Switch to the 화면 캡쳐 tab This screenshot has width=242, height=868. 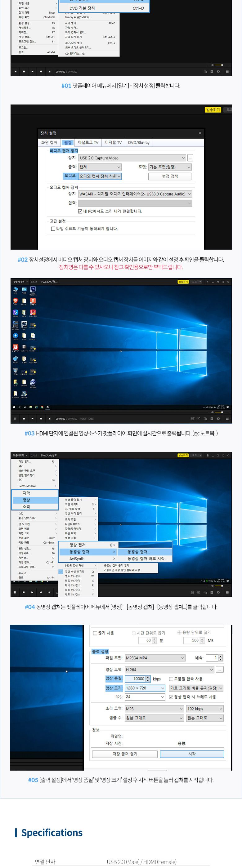tap(49, 143)
